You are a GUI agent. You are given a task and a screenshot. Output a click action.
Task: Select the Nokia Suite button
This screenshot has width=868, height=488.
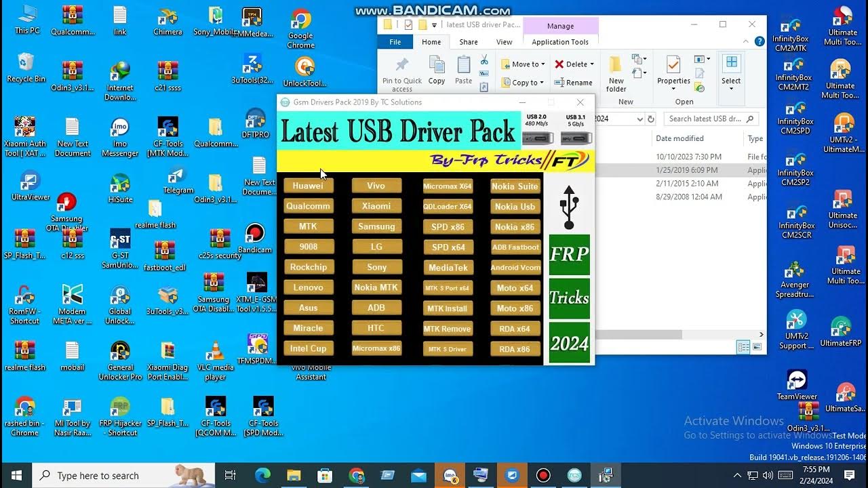click(x=515, y=186)
